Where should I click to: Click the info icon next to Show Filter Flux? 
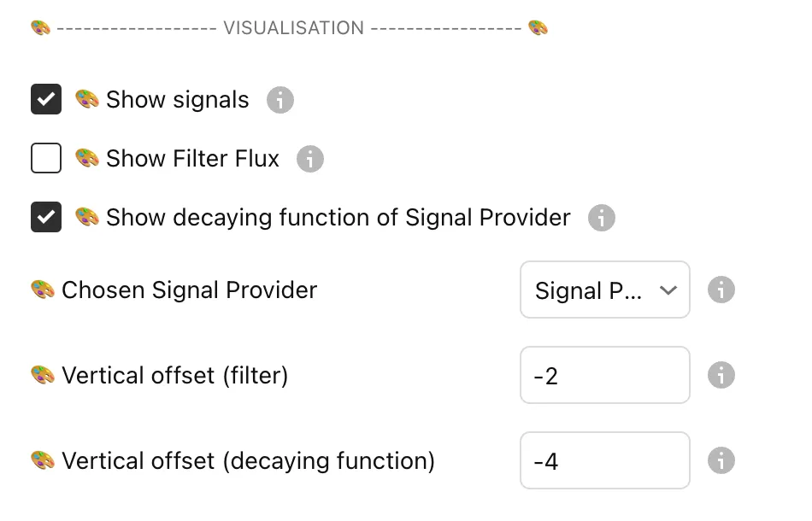(309, 159)
